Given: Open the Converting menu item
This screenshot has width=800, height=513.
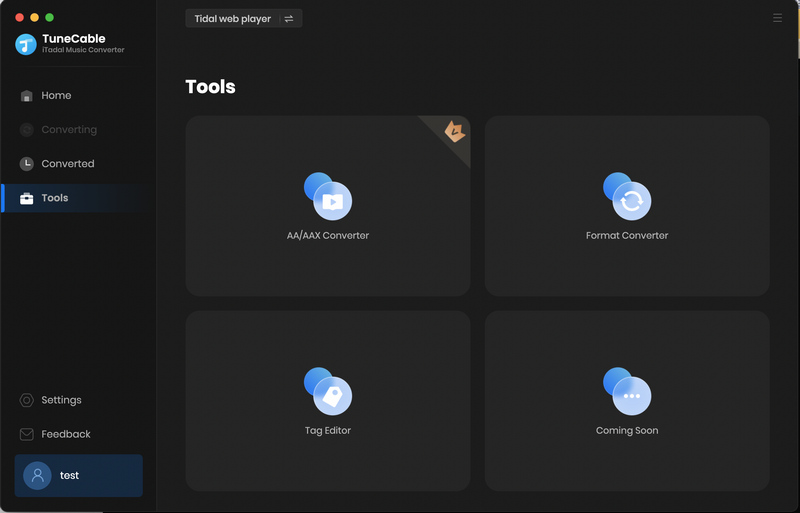Looking at the screenshot, I should 79,130.
